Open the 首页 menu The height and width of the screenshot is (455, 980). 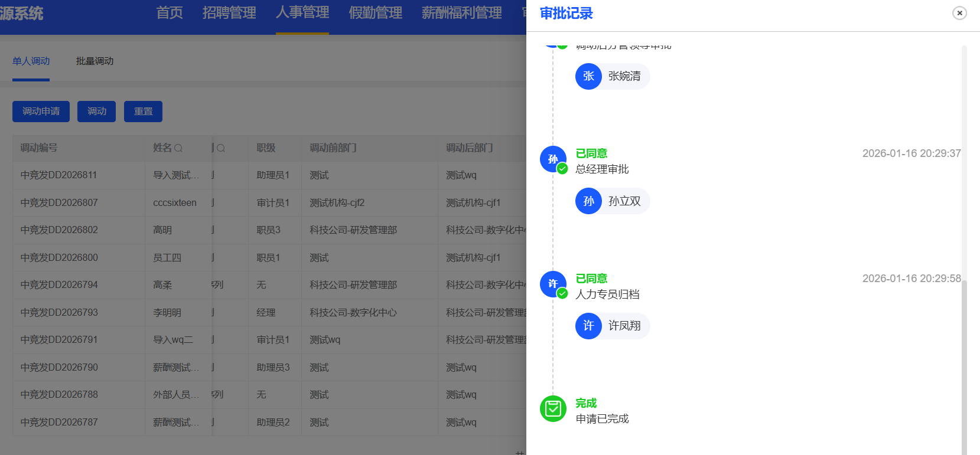click(x=170, y=13)
